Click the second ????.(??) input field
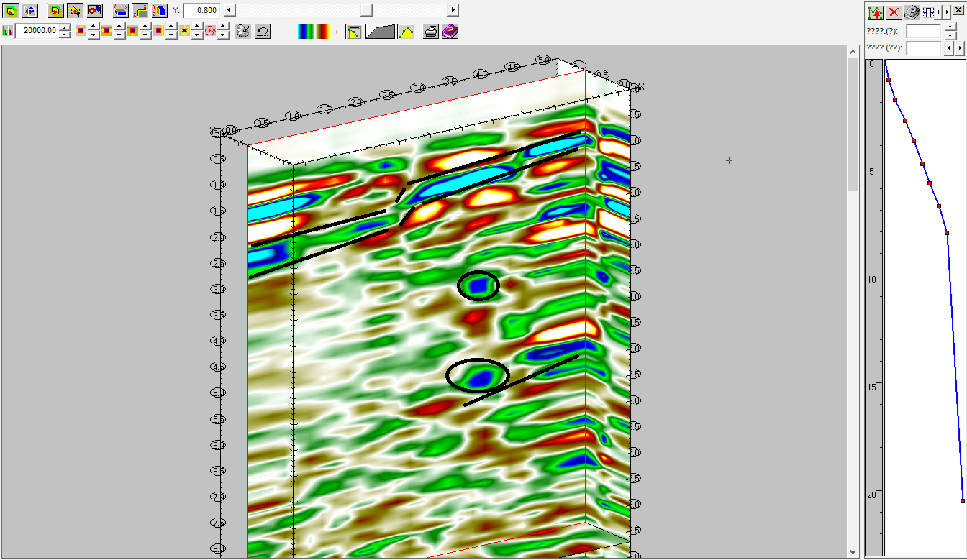 [x=924, y=48]
